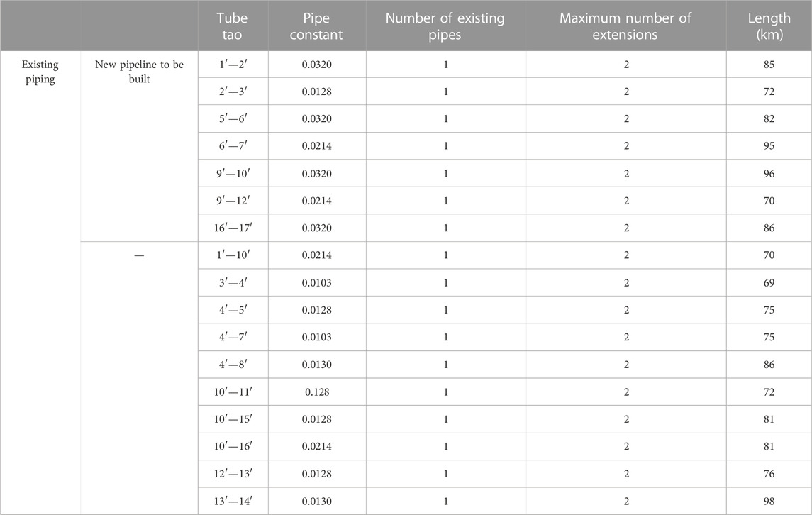Click length value 85
812x515 pixels.
pyautogui.click(x=769, y=65)
